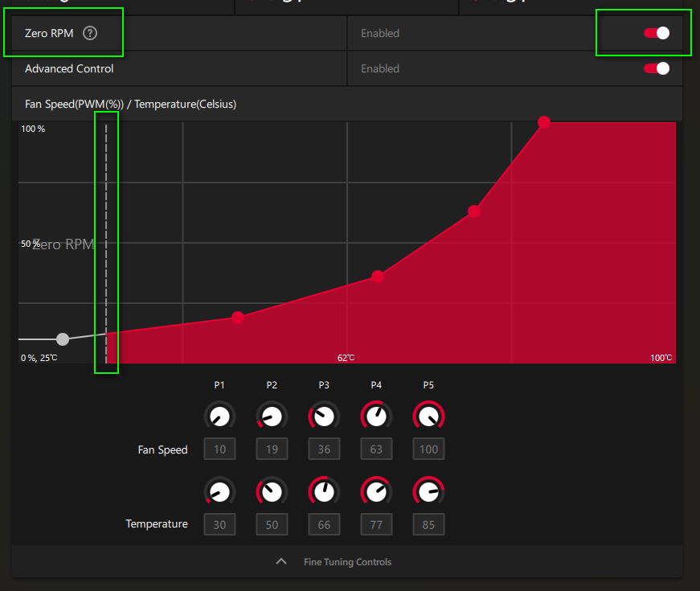Select the Temperature field showing 85
700x591 pixels.
click(x=428, y=524)
